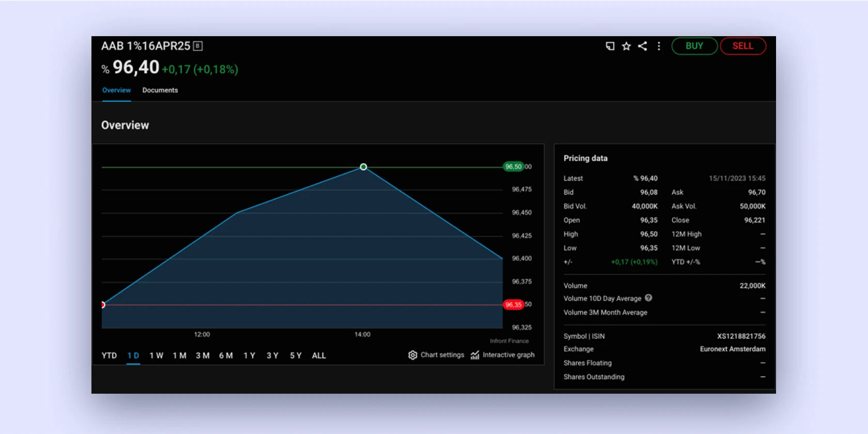The width and height of the screenshot is (868, 434).
Task: Click the Bid value 96,08
Action: coord(649,192)
